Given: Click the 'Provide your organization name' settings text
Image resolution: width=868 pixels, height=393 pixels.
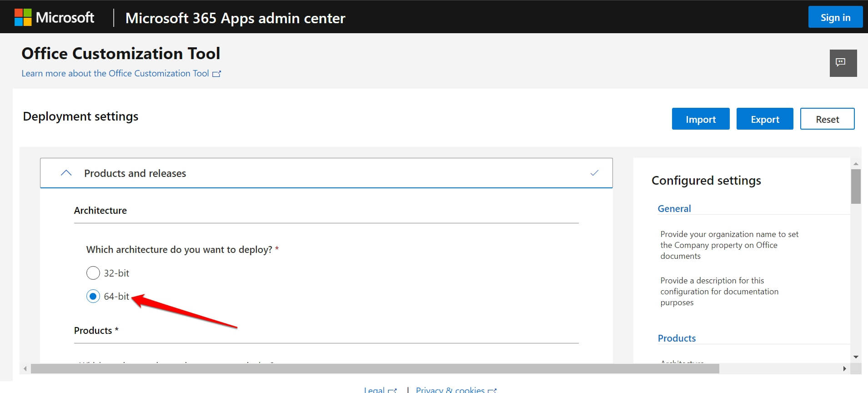Looking at the screenshot, I should tap(729, 245).
